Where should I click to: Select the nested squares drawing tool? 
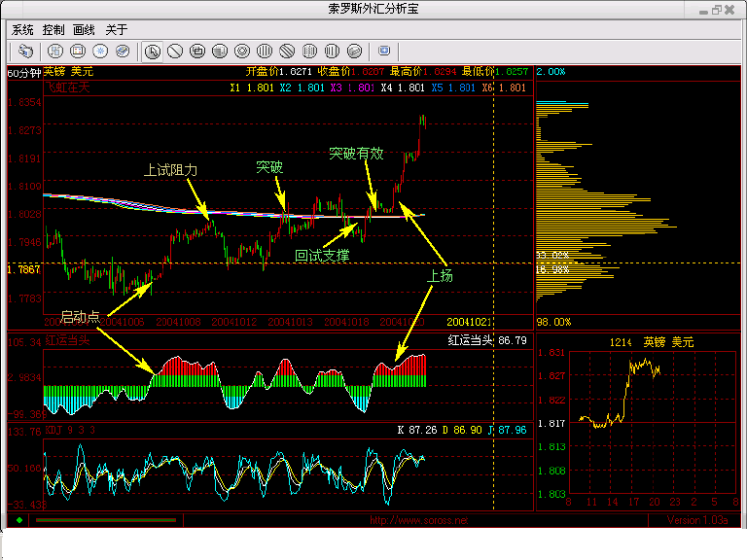197,50
